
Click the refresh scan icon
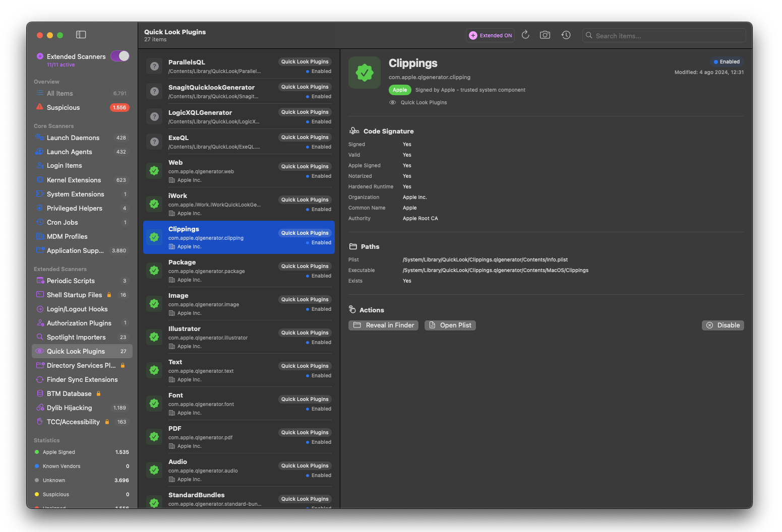point(525,35)
